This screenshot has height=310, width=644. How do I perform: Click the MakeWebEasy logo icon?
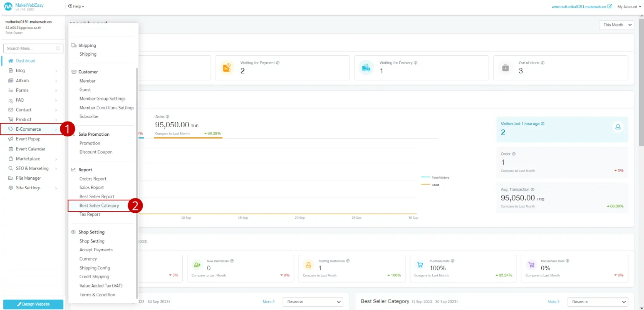coord(8,6)
